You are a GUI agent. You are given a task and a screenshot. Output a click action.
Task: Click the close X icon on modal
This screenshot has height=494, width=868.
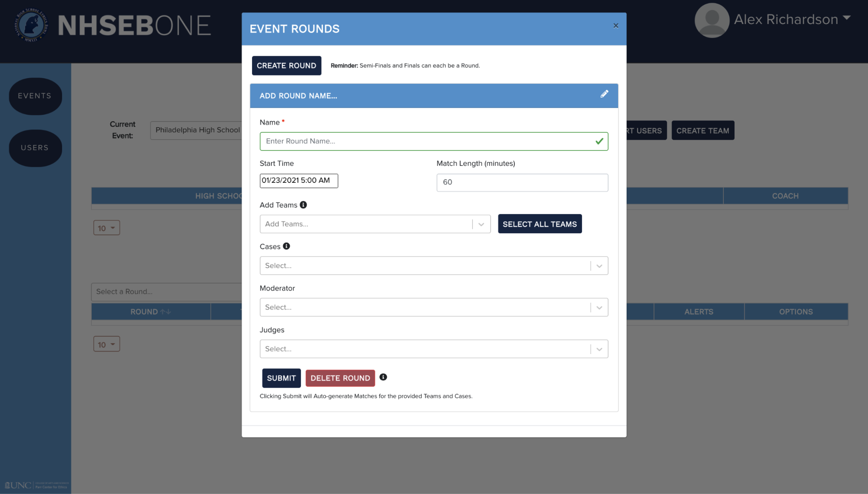pyautogui.click(x=616, y=26)
